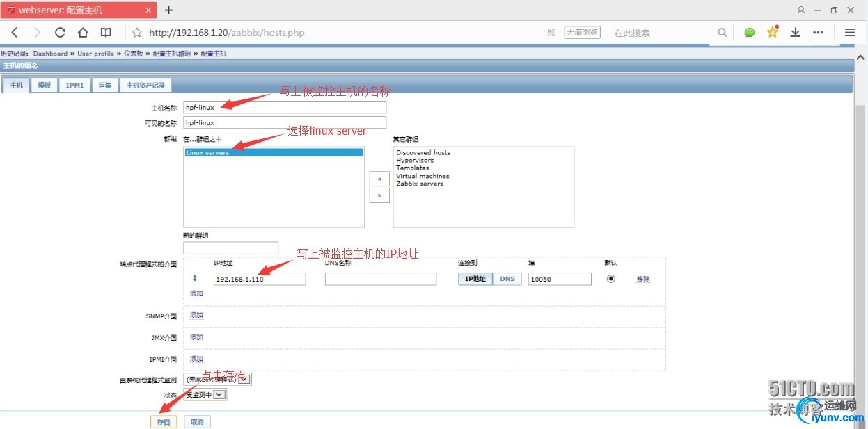
Task: Select Templates in other groups
Action: click(413, 168)
